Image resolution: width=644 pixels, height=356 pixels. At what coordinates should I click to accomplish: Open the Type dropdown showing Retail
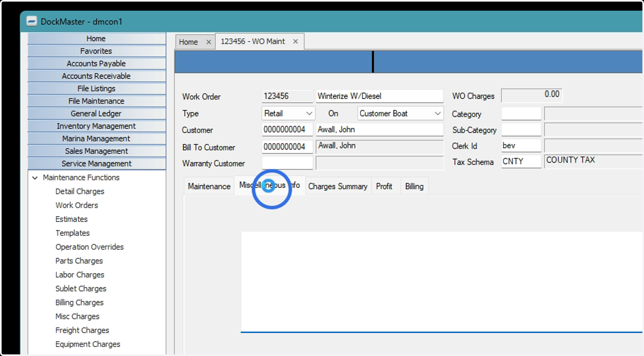pyautogui.click(x=288, y=113)
